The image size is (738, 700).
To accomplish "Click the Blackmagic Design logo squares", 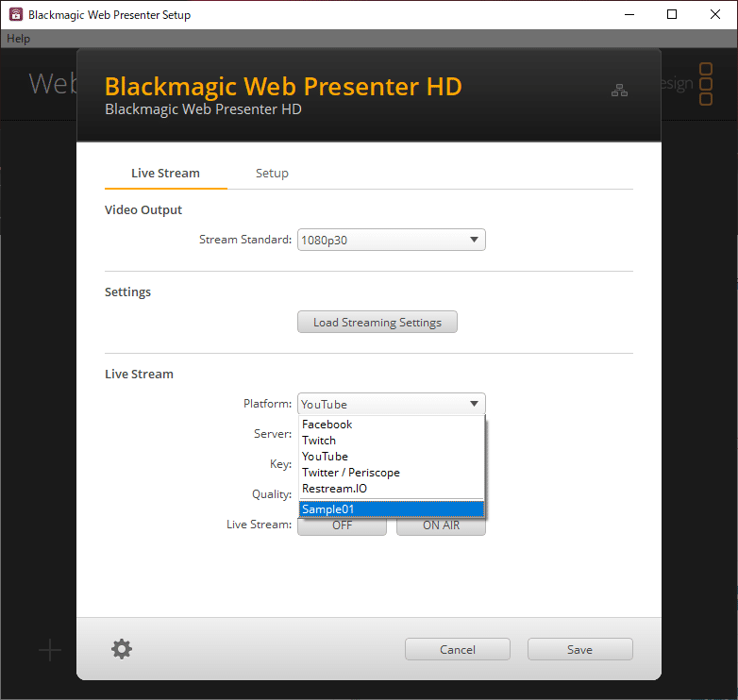I will click(x=706, y=84).
